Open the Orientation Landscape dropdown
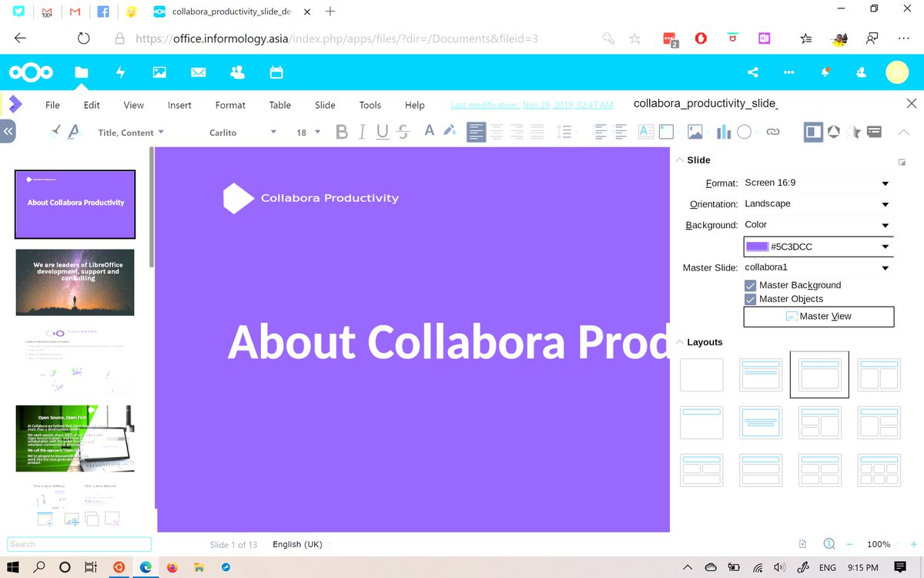 click(x=819, y=204)
